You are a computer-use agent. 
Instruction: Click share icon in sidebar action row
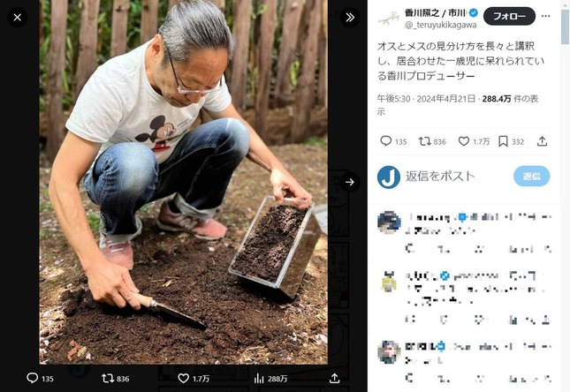pos(542,141)
